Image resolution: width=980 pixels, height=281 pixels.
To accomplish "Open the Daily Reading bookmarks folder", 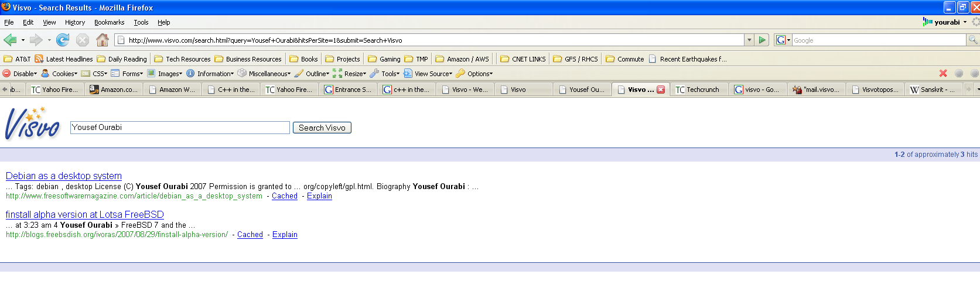I will (x=122, y=59).
